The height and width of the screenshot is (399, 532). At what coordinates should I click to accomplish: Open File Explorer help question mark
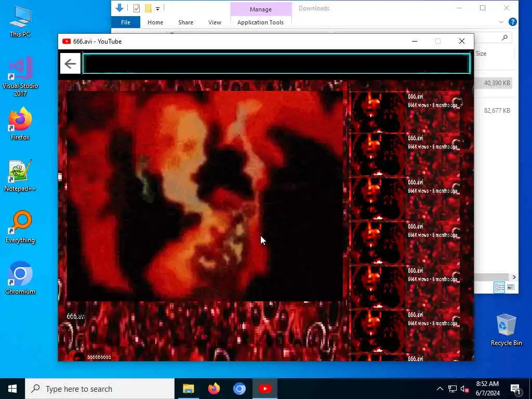pos(513,22)
